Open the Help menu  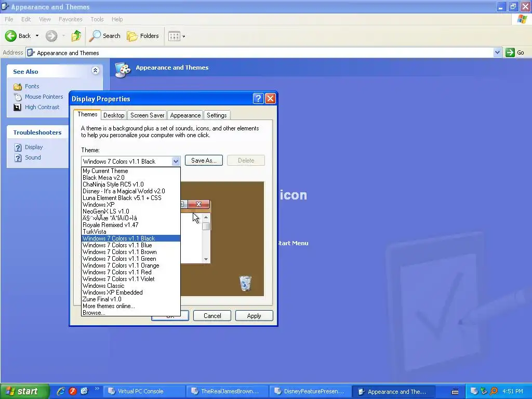[117, 19]
